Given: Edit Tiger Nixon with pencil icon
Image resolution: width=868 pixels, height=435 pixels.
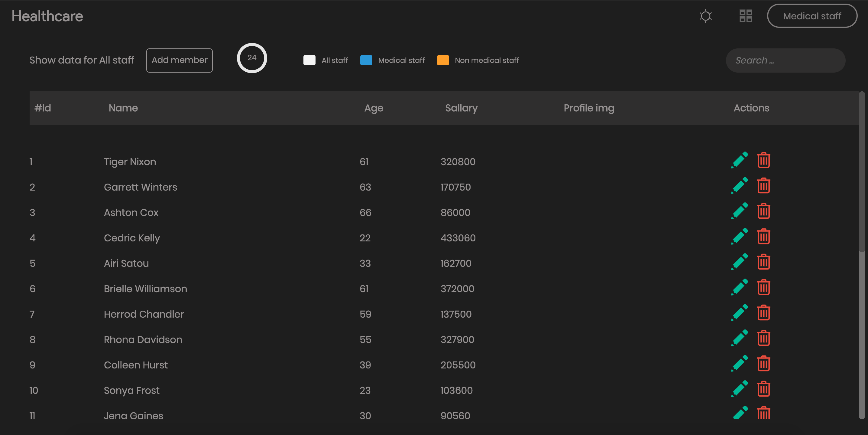Looking at the screenshot, I should click(x=739, y=160).
